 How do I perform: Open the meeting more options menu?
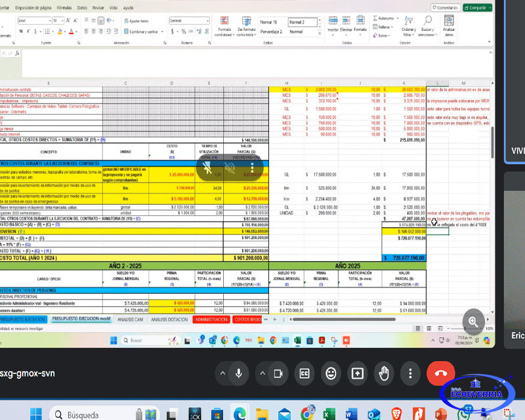(410, 373)
